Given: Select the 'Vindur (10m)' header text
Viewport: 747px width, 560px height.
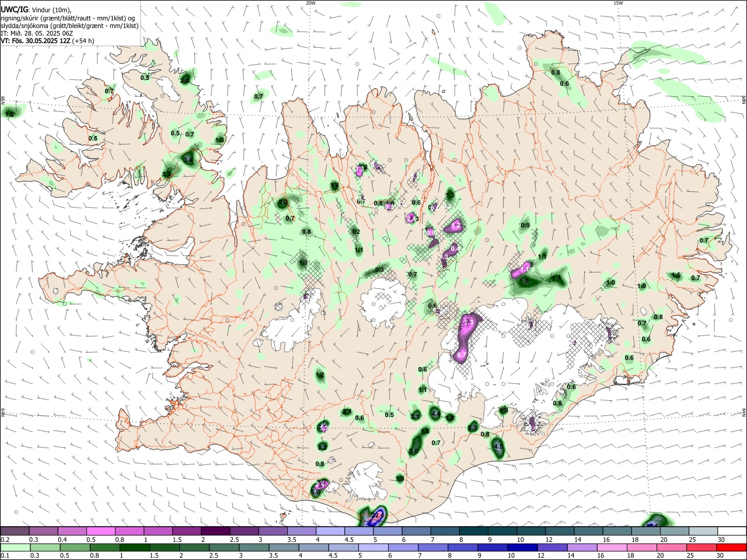Looking at the screenshot, I should tap(51, 10).
